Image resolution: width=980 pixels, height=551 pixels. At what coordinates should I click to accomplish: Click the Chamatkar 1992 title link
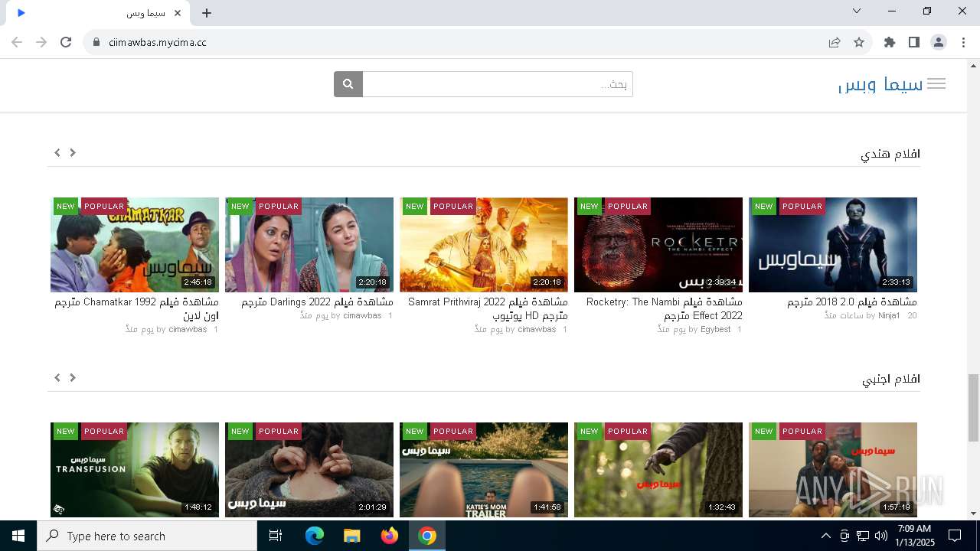click(136, 308)
